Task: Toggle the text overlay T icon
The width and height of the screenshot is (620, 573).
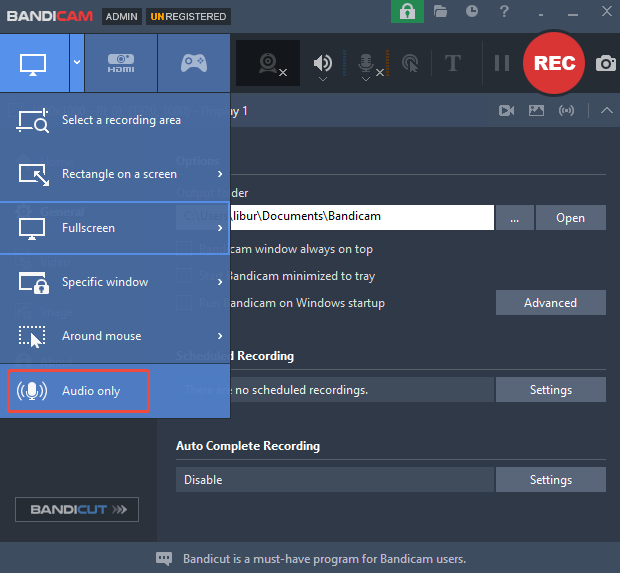Action: pyautogui.click(x=453, y=63)
